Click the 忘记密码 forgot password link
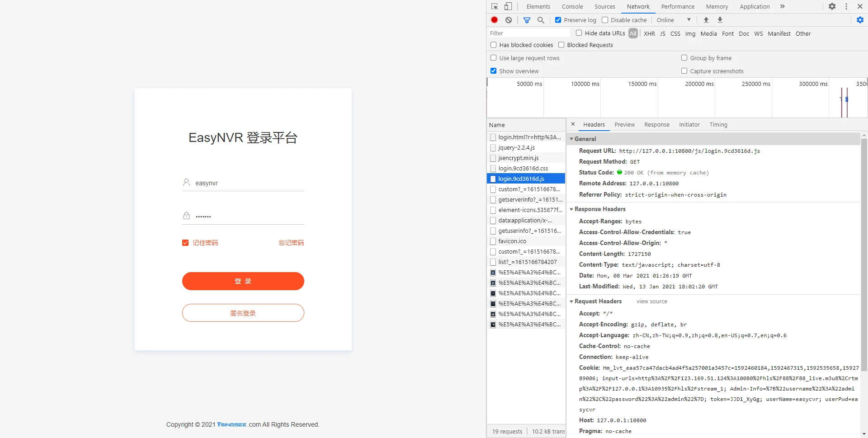Viewport: 868px width, 438px height. (291, 243)
